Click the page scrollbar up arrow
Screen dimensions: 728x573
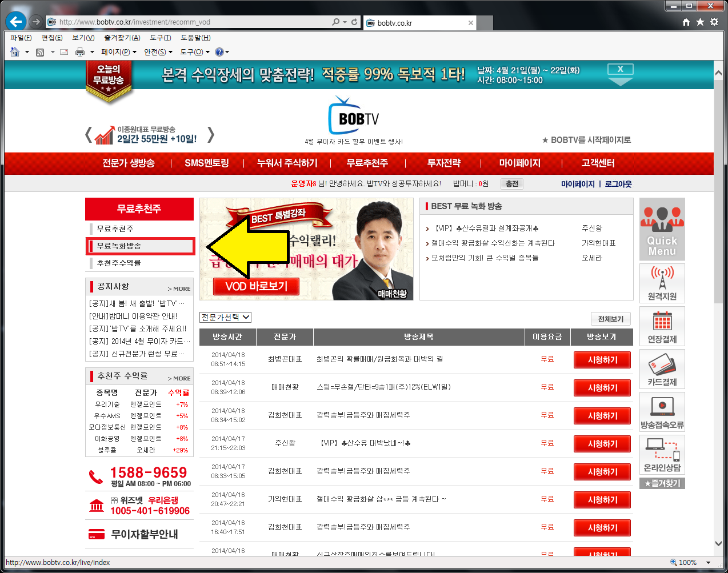click(x=718, y=72)
